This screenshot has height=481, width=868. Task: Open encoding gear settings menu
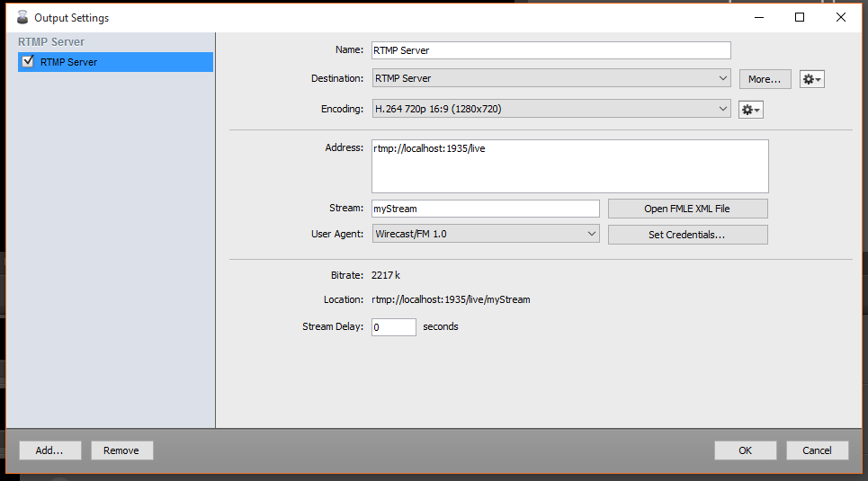(751, 110)
